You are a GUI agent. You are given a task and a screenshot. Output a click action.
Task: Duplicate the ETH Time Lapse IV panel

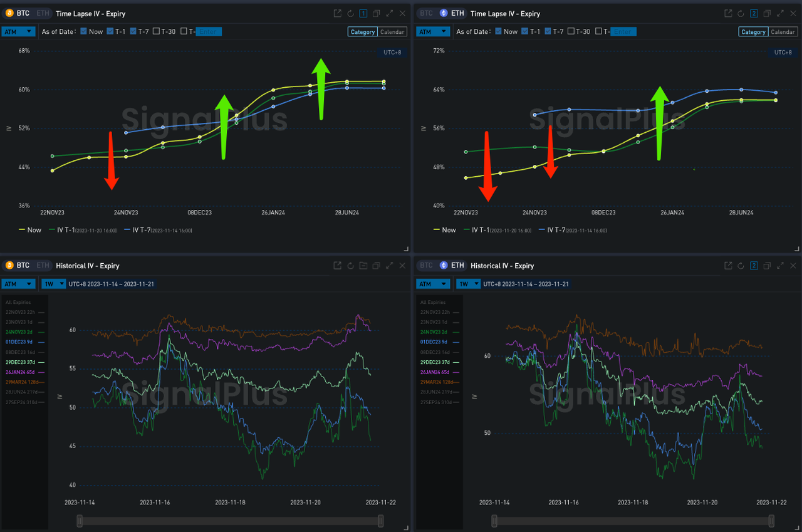tap(768, 13)
